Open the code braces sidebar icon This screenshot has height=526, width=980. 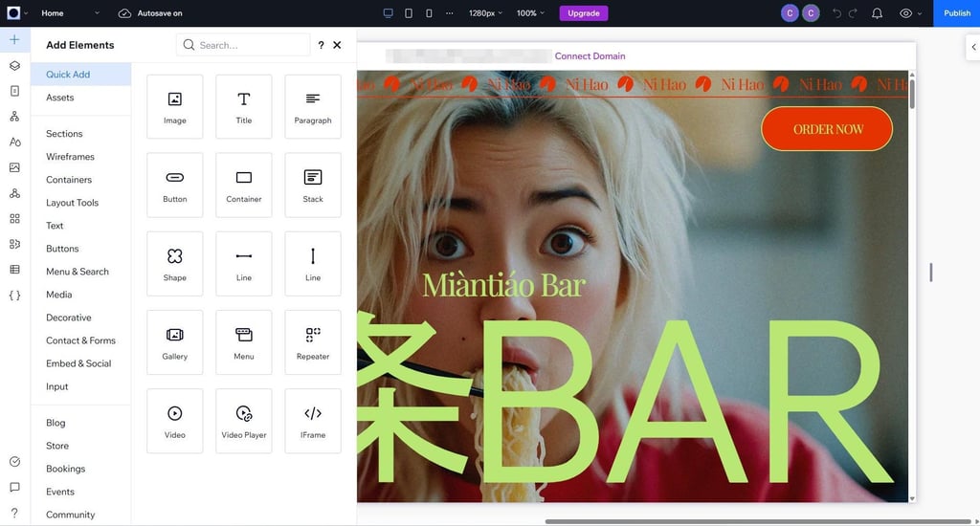click(15, 296)
